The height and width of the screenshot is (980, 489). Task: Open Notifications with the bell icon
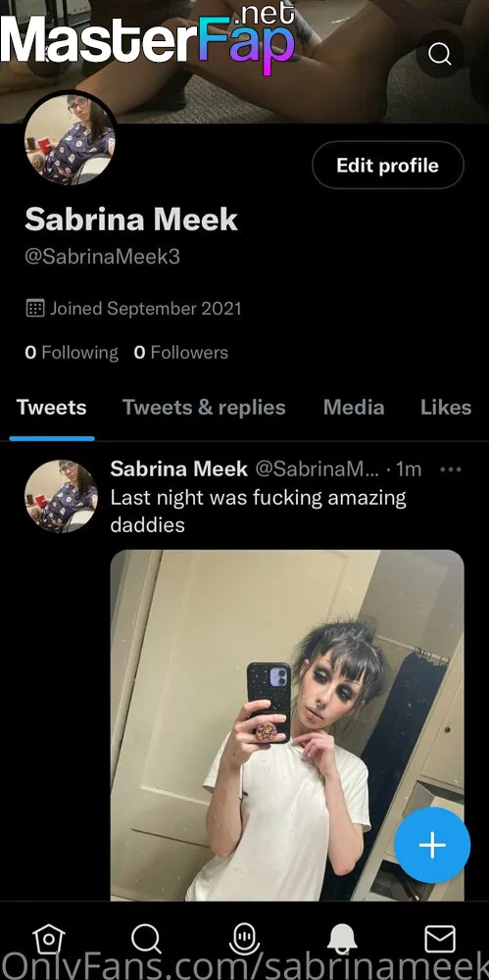click(x=342, y=938)
